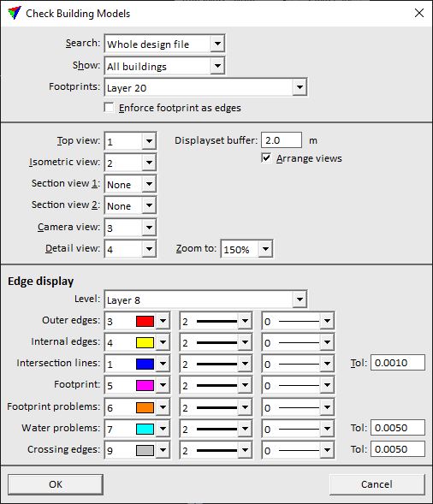Click the red Outer edges color swatch
Image resolution: width=433 pixels, height=504 pixels.
(145, 321)
